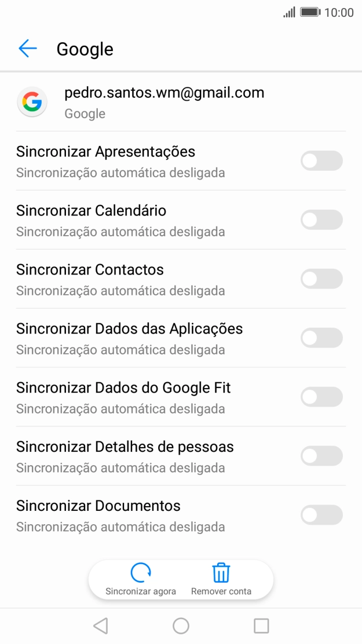Screen dimensions: 362x644
Task: Tap the Google G account avatar
Action: pos(32,101)
